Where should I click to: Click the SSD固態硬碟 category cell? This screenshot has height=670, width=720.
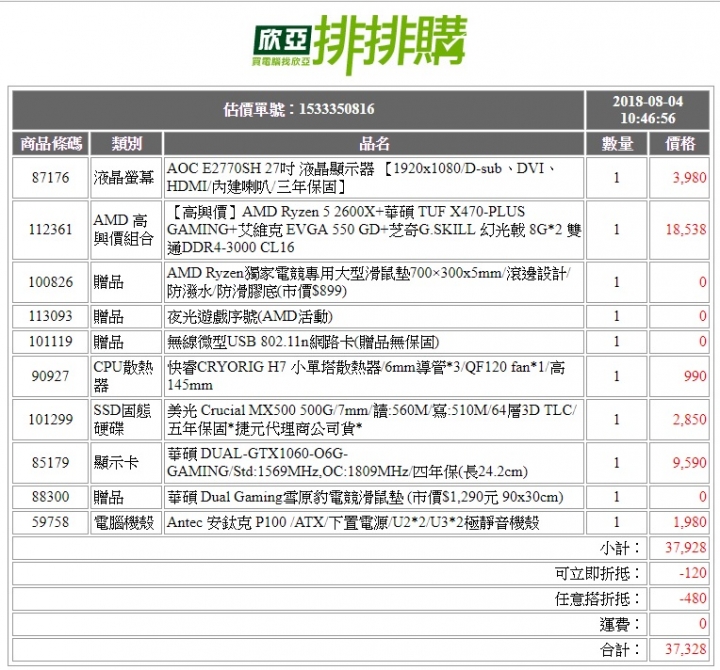[x=126, y=419]
